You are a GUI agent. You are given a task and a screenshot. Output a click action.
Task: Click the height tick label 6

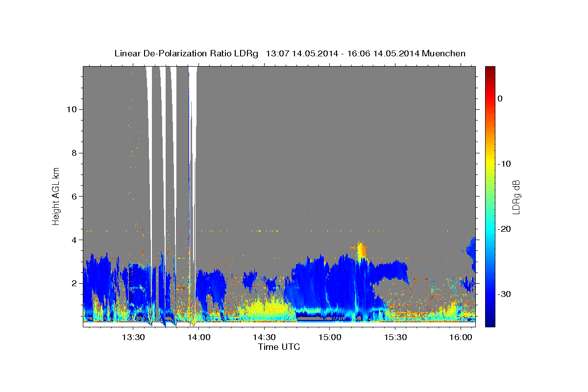(73, 196)
